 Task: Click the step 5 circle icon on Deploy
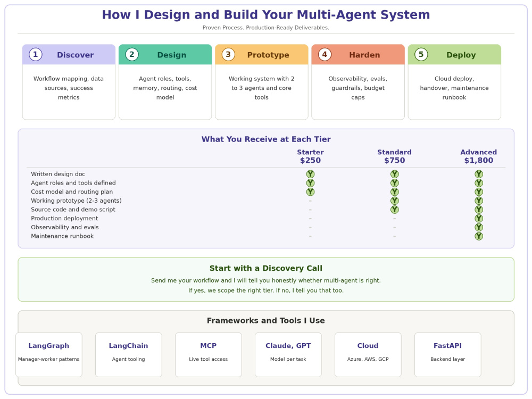421,54
